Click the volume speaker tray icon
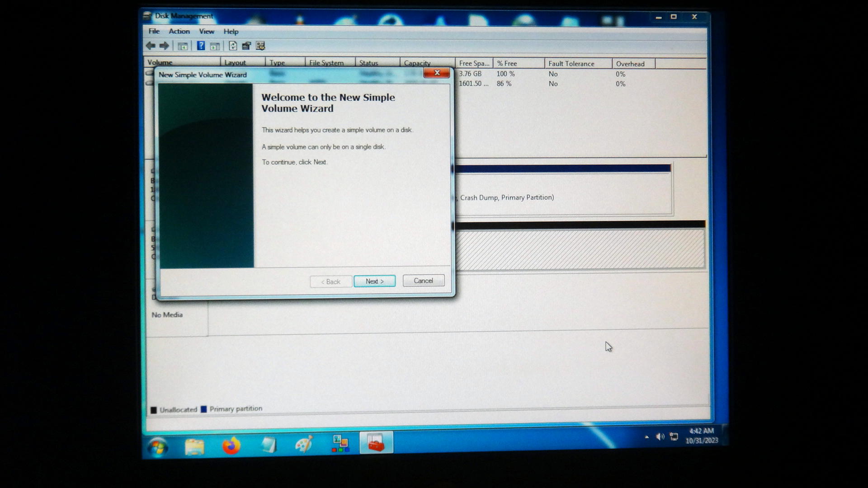 tap(660, 436)
